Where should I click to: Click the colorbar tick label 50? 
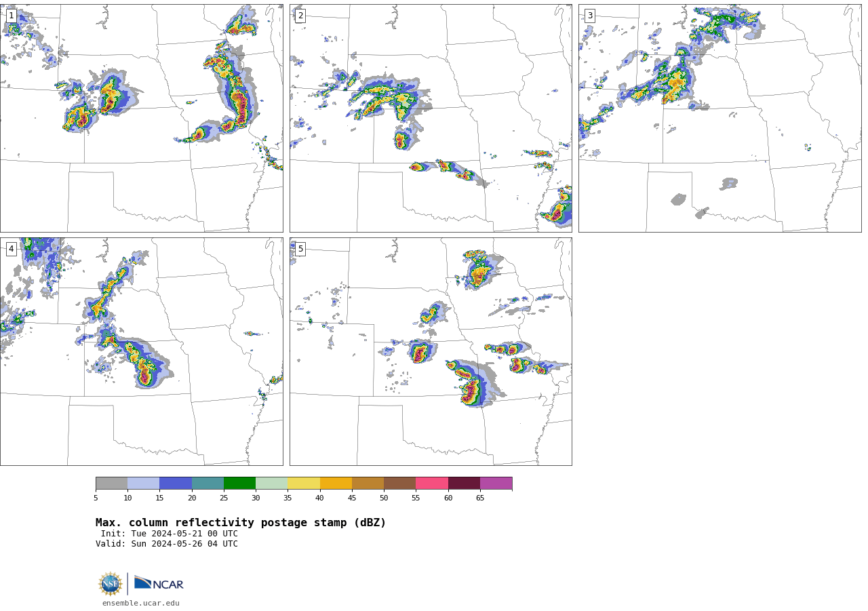[384, 498]
